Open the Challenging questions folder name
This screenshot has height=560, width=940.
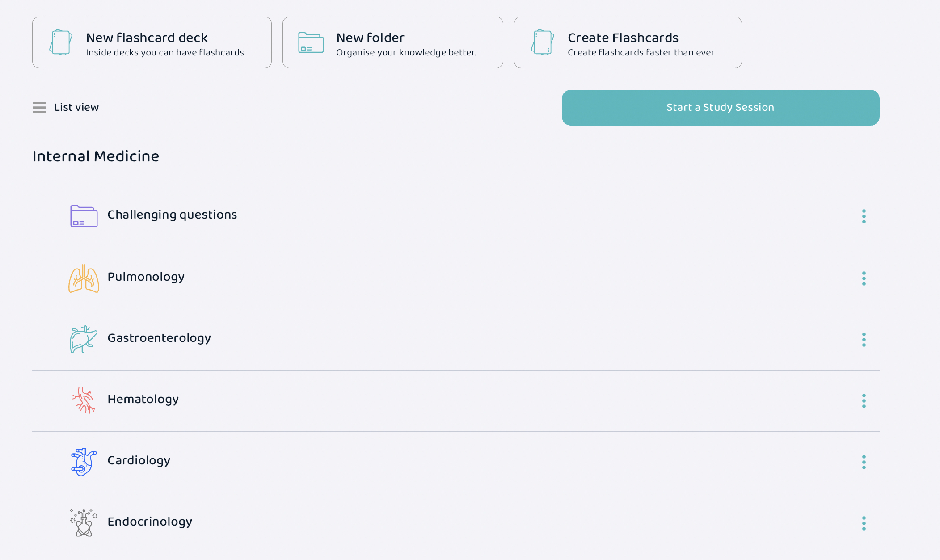pos(172,215)
